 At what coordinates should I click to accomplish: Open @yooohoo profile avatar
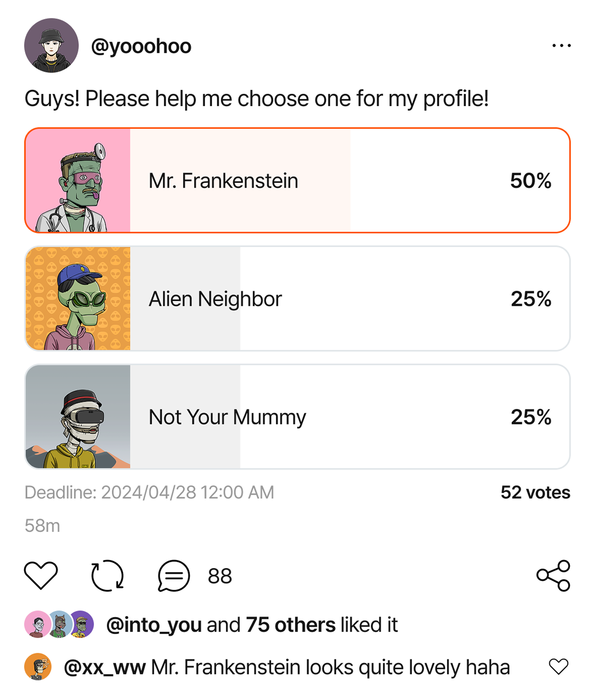[x=51, y=46]
